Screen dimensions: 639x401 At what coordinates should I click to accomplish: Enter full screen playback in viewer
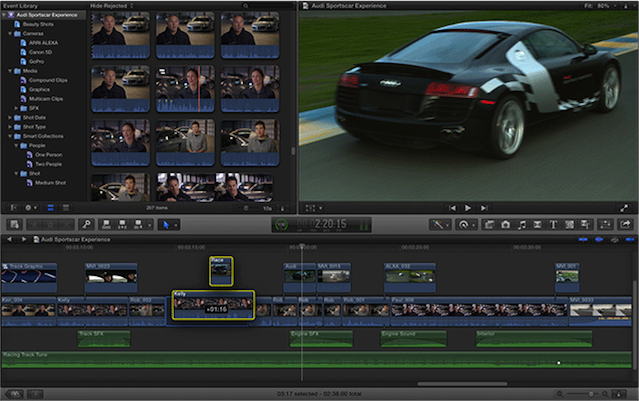(x=624, y=208)
